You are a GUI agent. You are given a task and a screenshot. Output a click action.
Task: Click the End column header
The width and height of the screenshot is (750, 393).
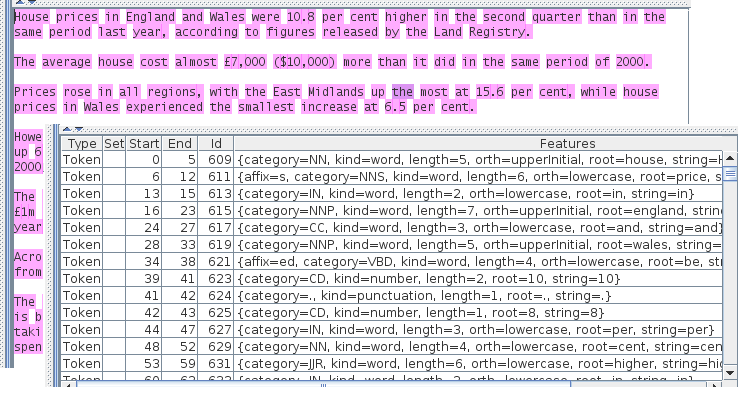[x=180, y=143]
